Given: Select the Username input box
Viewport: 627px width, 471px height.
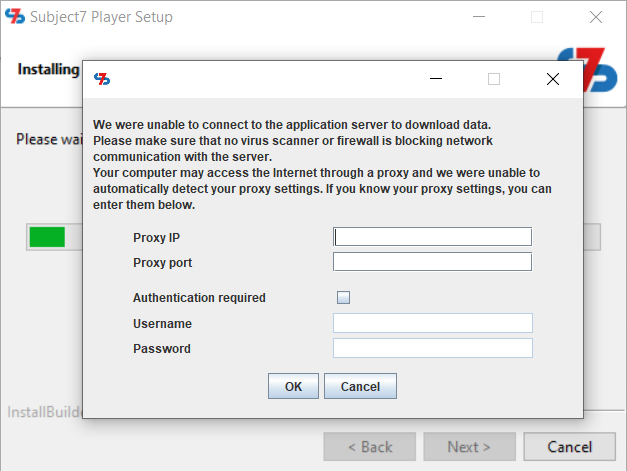Looking at the screenshot, I should pyautogui.click(x=432, y=323).
